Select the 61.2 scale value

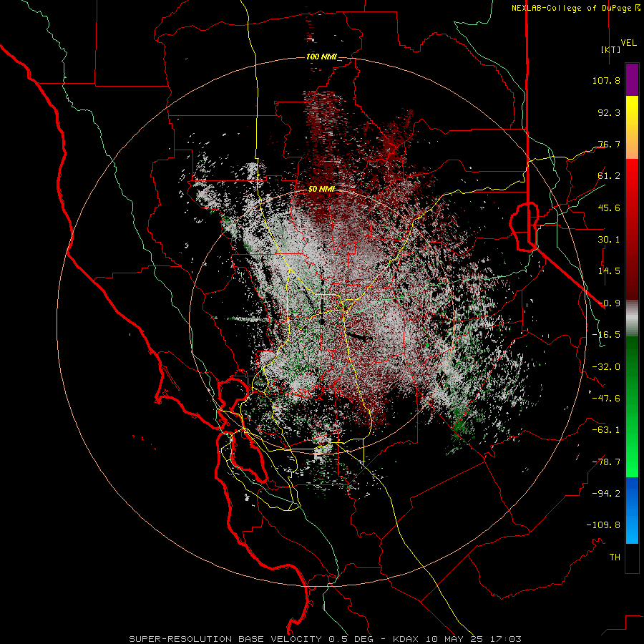coord(609,176)
